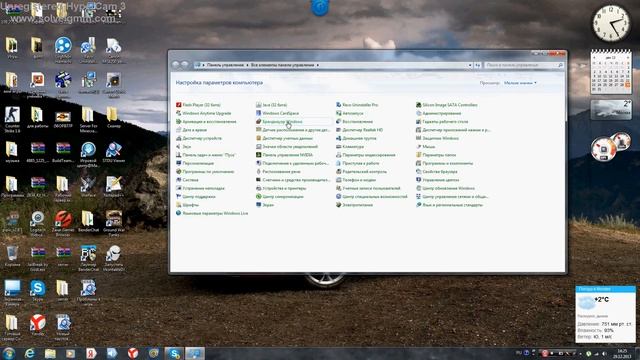Open Центр синхронизации item
The width and height of the screenshot is (640, 360).
(280, 197)
